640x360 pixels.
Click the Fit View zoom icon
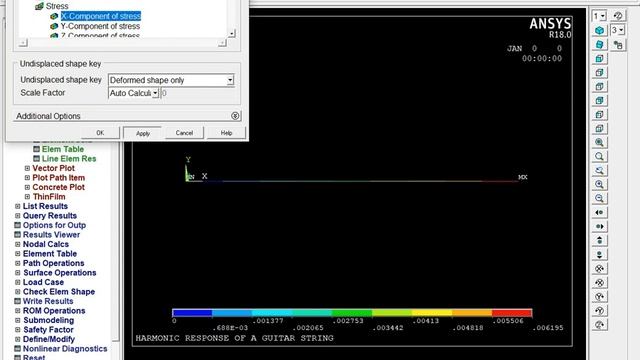click(599, 142)
